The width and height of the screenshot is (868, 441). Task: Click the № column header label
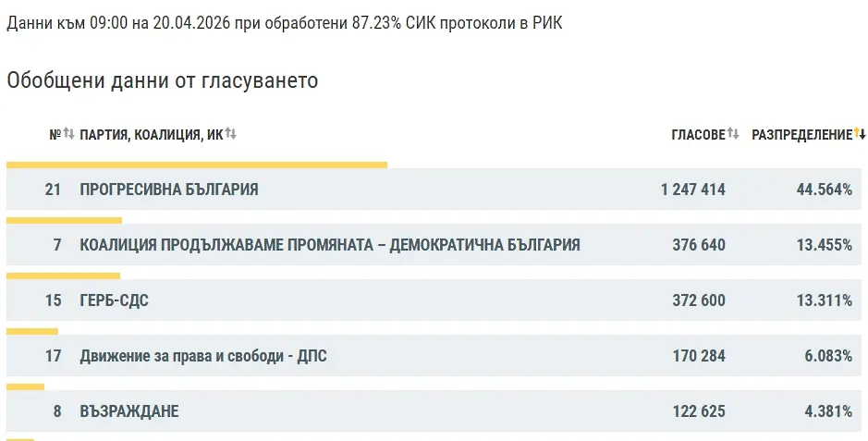click(x=55, y=135)
